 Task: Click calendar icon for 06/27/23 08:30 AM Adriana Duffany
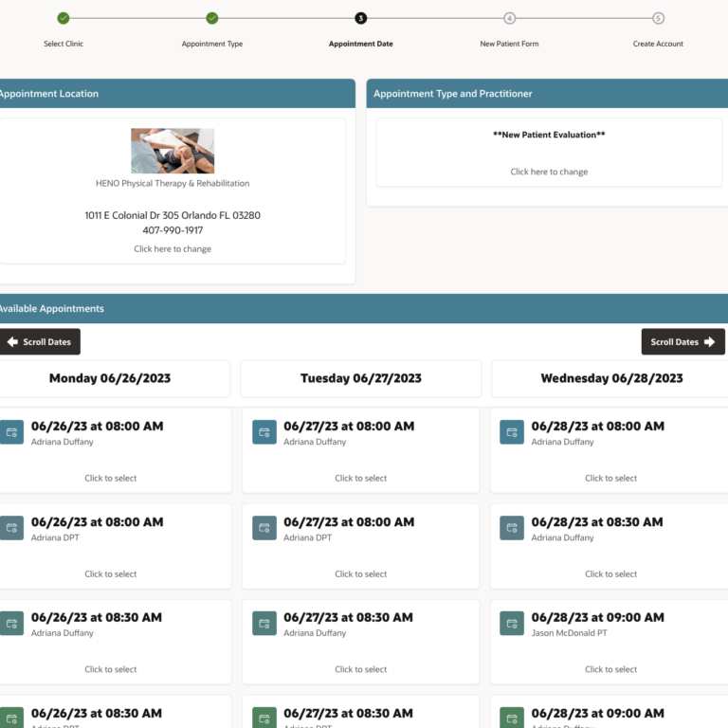pyautogui.click(x=264, y=623)
